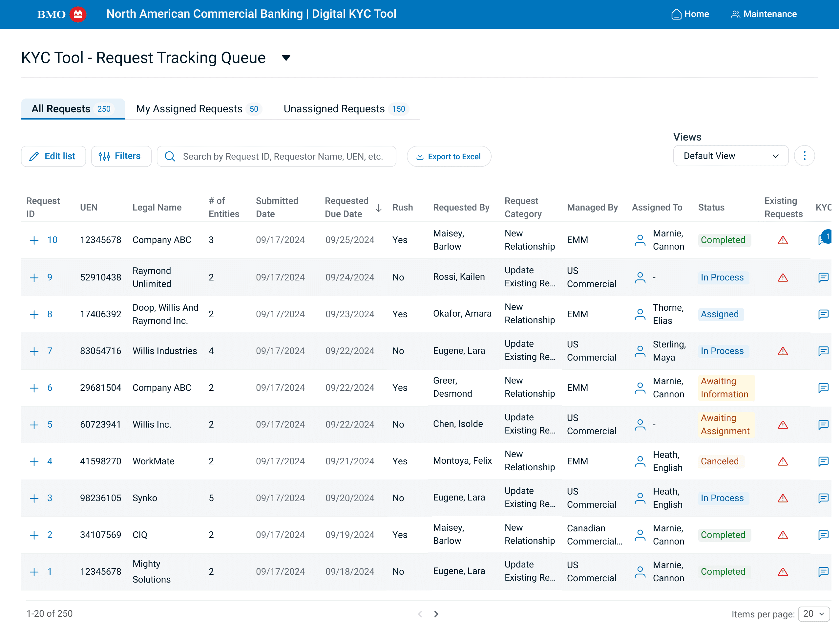Screen dimensions: 840x644
Task: Click the sort arrow on Requested Due Date
Action: [x=378, y=209]
